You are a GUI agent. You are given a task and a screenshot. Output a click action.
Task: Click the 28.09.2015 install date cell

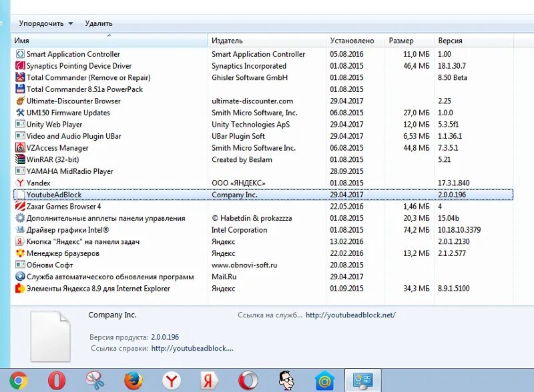click(346, 171)
